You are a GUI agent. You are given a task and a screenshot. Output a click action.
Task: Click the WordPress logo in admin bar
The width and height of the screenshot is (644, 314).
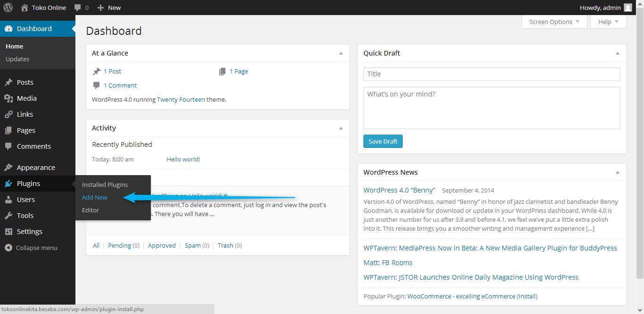coord(8,8)
